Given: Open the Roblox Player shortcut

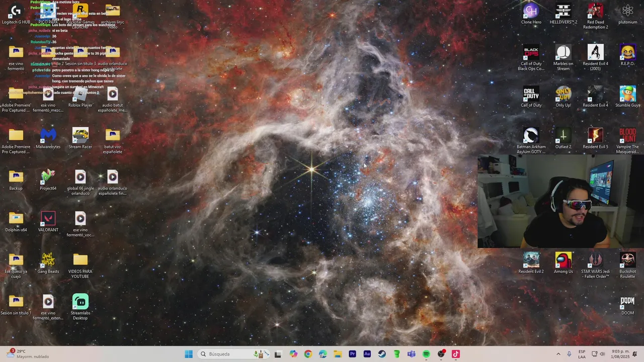Looking at the screenshot, I should [x=80, y=98].
